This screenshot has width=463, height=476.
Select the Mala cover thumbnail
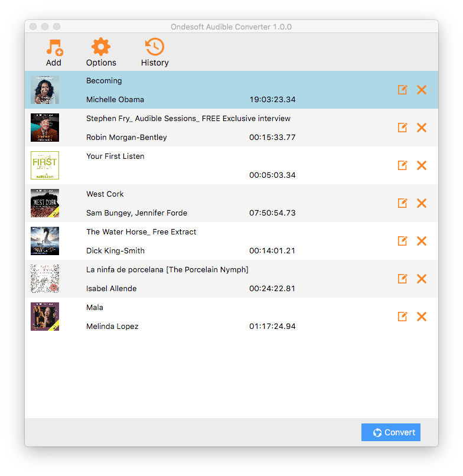pyautogui.click(x=45, y=317)
